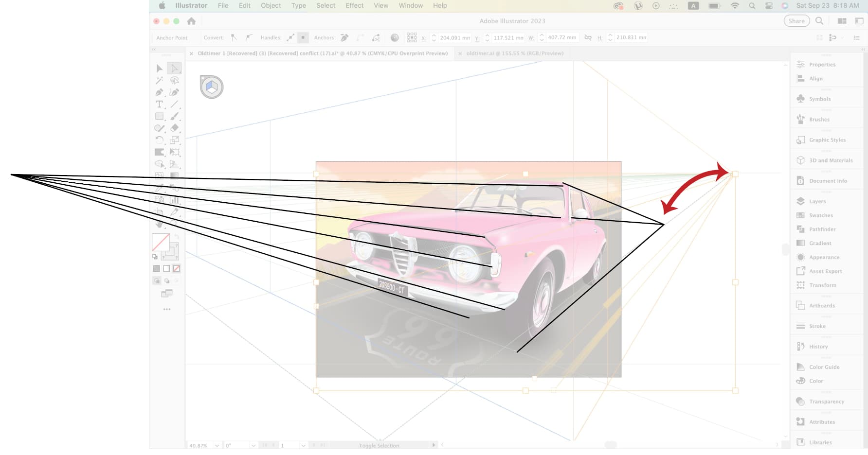Click the Fill color swatch
Screen dimensions: 868x455
coord(161,242)
